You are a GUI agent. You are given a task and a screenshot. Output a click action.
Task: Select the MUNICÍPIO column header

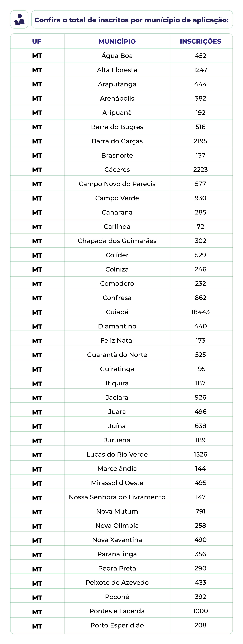[x=117, y=41]
